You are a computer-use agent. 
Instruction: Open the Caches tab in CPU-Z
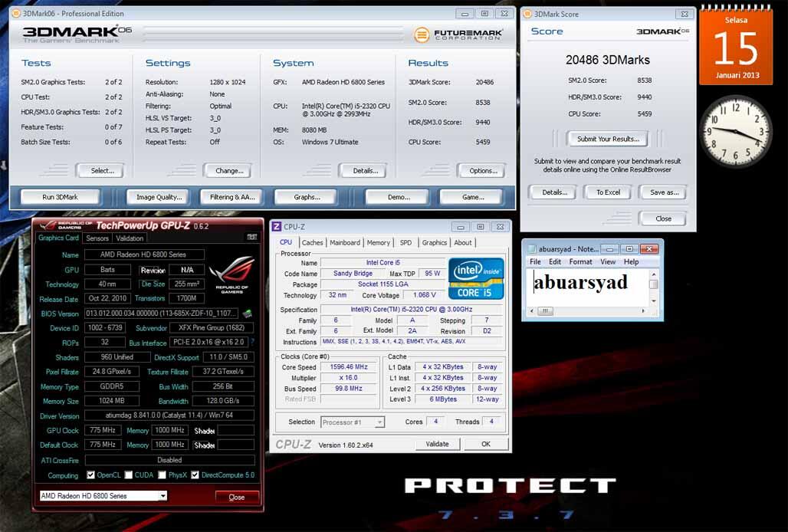pos(312,242)
